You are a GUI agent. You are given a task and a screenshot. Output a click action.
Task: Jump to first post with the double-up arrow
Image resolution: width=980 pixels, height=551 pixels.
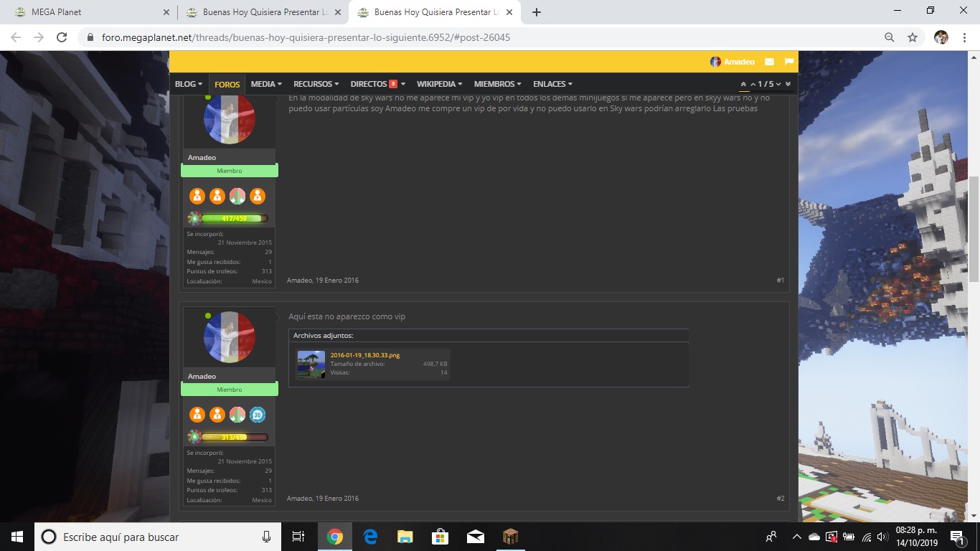point(744,84)
